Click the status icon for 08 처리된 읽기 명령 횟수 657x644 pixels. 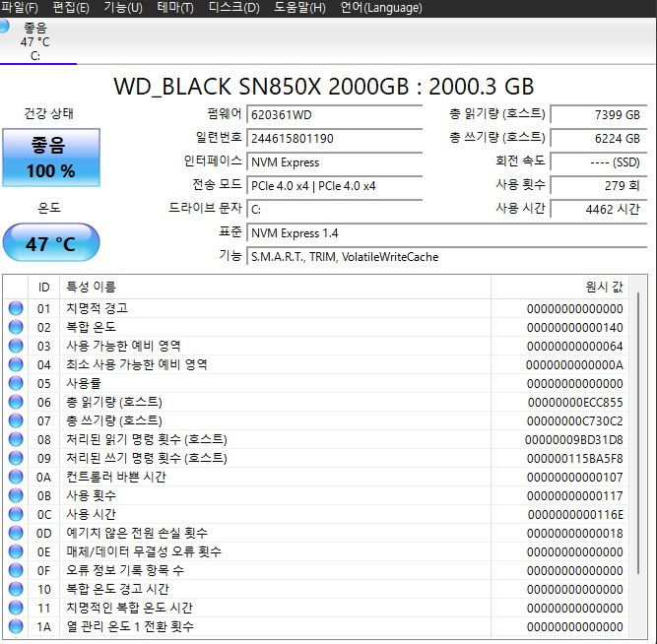(x=16, y=439)
